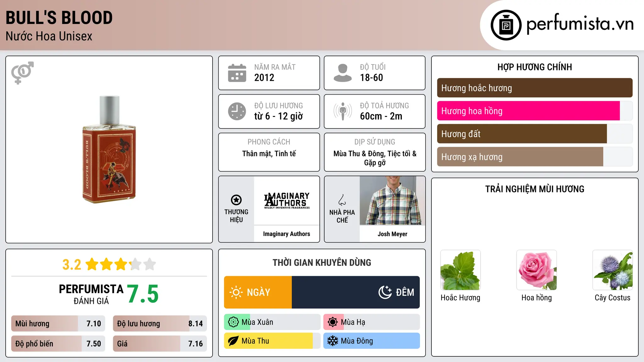Click the Imaginary Authors brand name caption
The height and width of the screenshot is (362, 644).
pyautogui.click(x=286, y=234)
